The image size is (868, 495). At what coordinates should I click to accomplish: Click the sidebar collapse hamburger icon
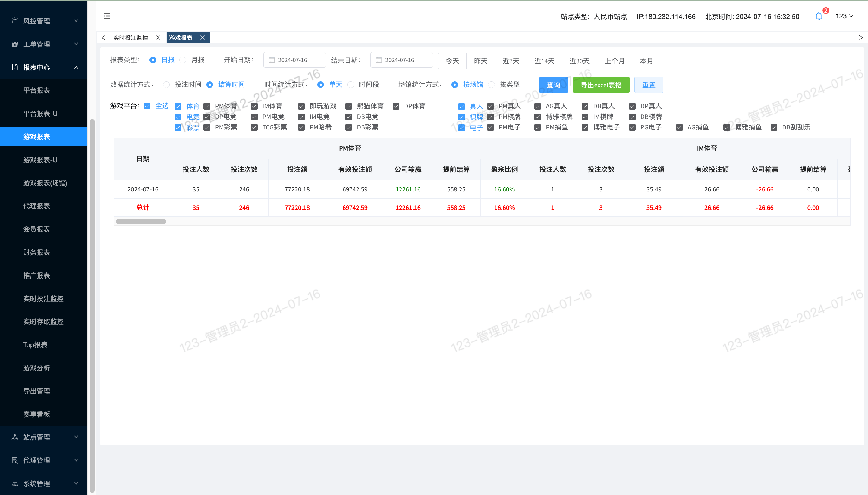[107, 16]
